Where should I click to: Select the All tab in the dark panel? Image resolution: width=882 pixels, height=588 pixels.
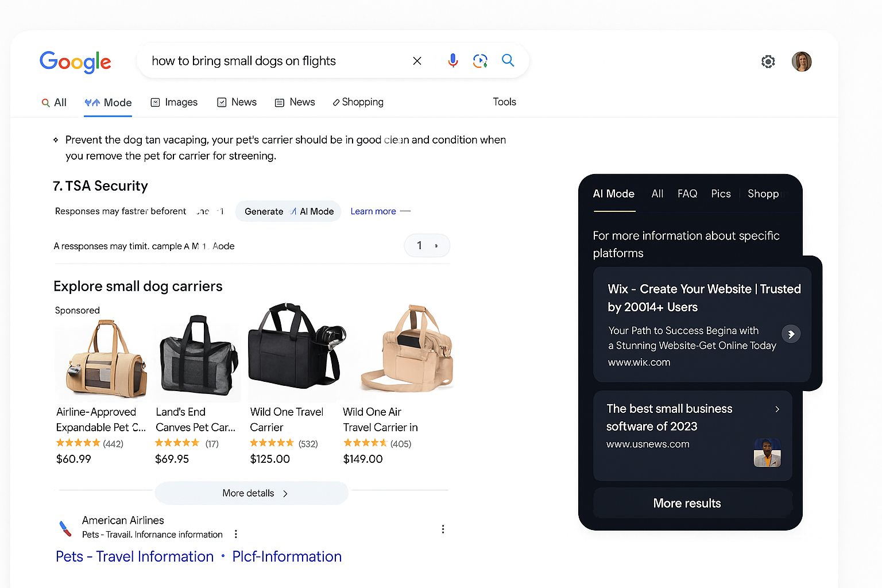click(657, 194)
